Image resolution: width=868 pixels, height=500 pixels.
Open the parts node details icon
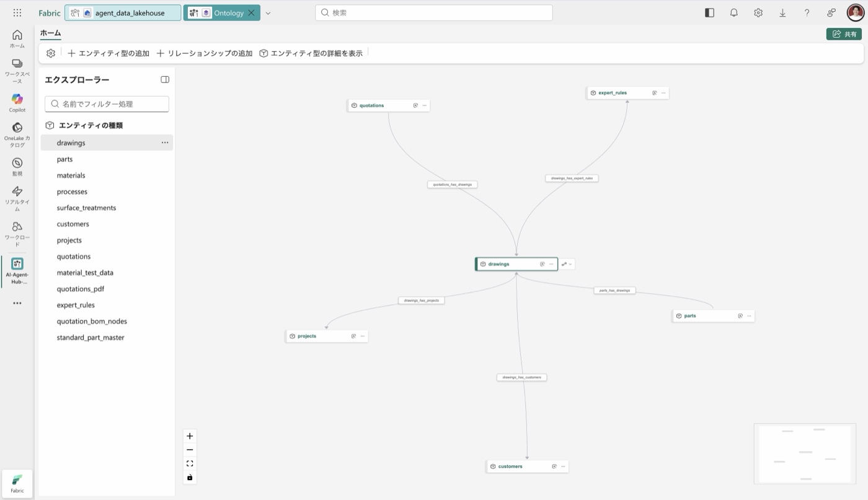pyautogui.click(x=740, y=316)
